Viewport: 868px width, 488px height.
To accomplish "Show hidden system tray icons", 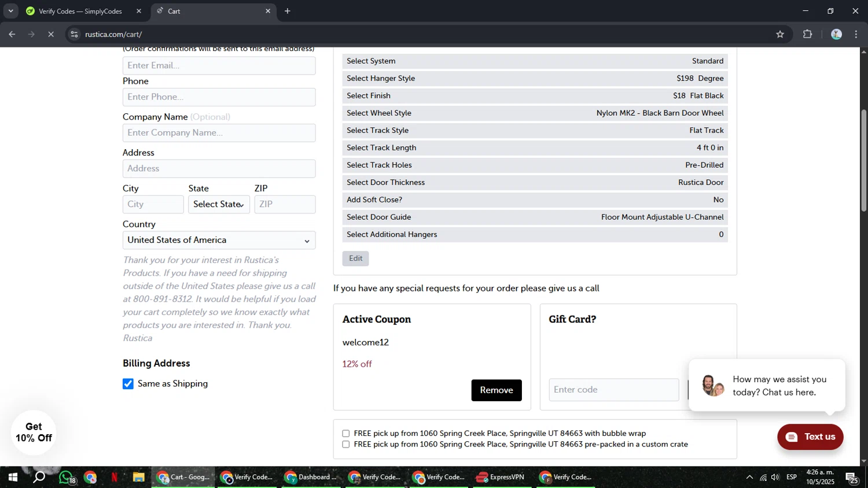I will (x=749, y=478).
